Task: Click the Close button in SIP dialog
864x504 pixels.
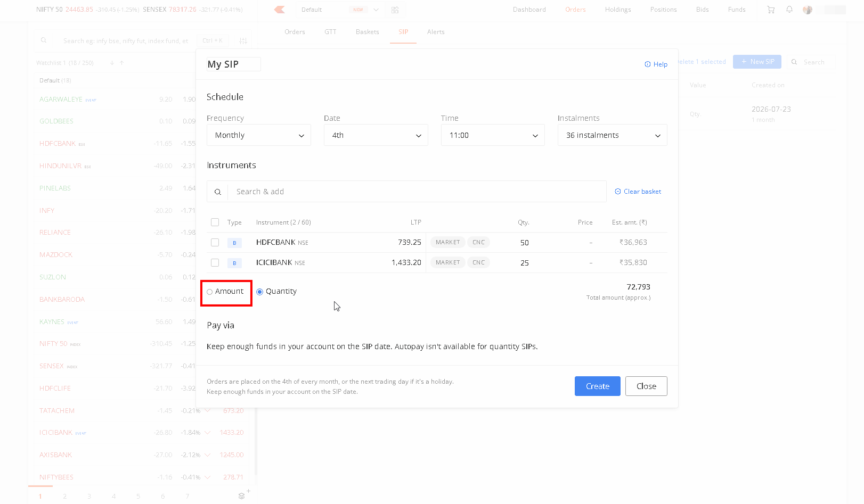Action: (646, 386)
